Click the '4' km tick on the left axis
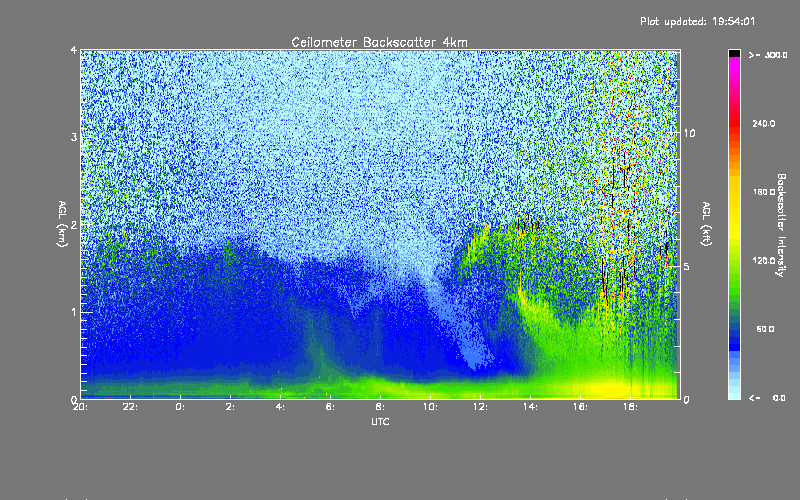800x500 pixels. [x=74, y=50]
